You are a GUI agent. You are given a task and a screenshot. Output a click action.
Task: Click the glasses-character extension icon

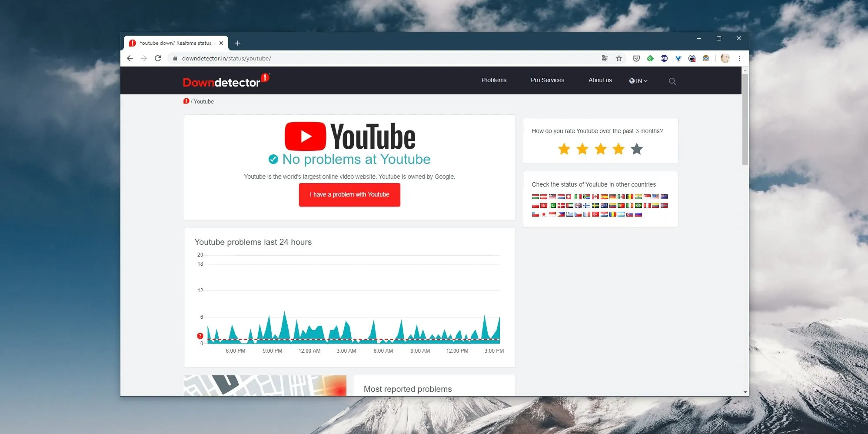tap(706, 58)
